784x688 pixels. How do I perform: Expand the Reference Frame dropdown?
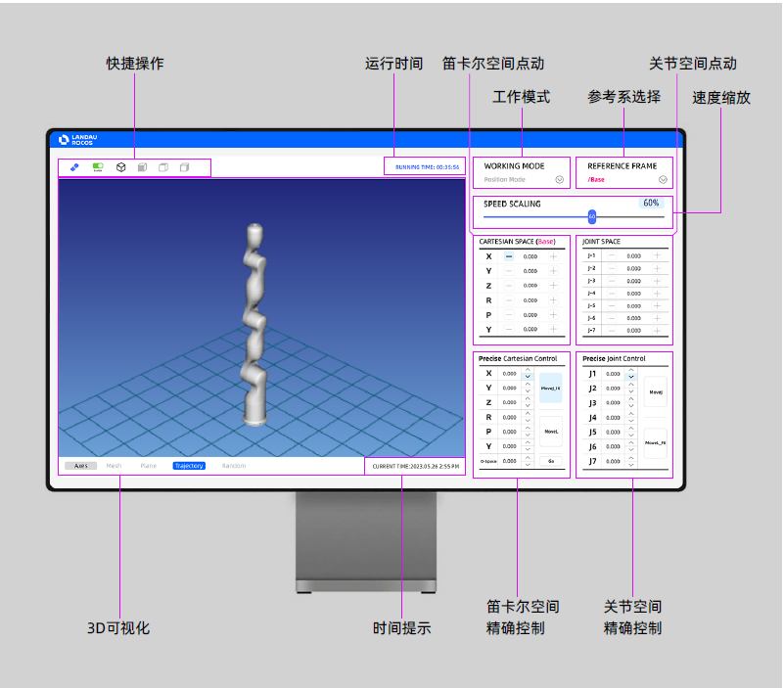[x=663, y=180]
